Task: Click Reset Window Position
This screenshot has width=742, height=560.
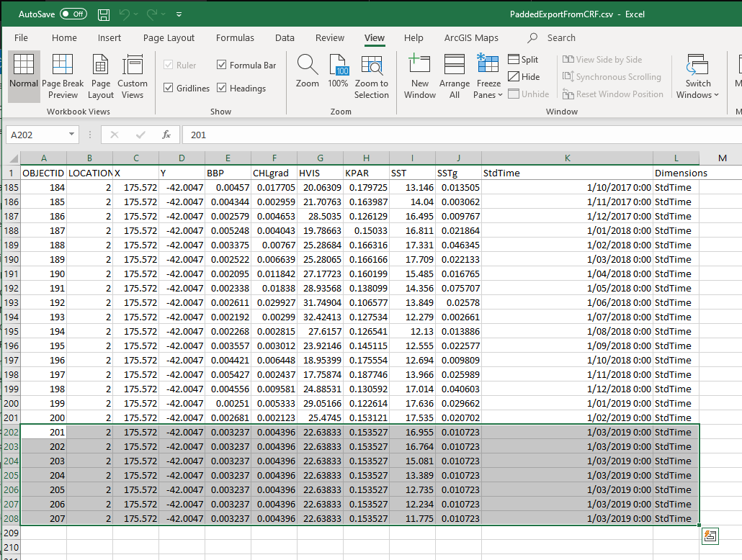Action: pos(613,94)
